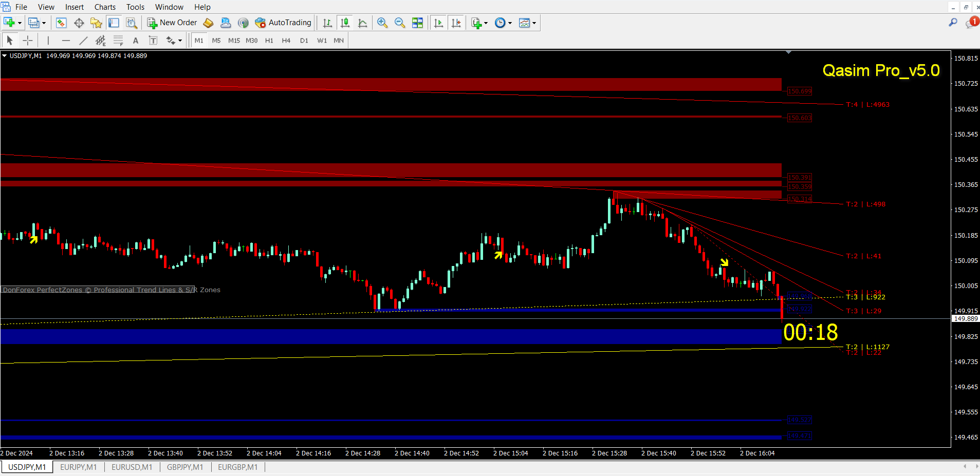Toggle chart auto scroll
This screenshot has height=476, width=980.
(x=438, y=23)
